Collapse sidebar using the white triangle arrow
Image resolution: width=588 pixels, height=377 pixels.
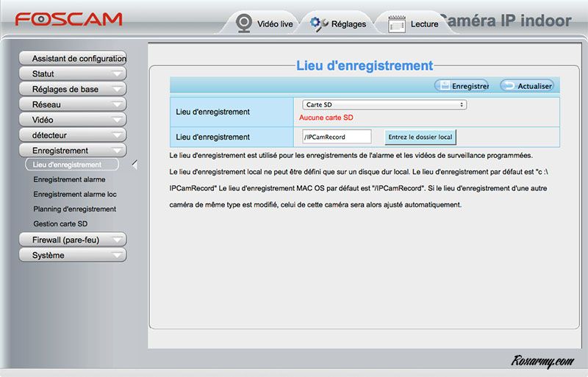(135, 165)
